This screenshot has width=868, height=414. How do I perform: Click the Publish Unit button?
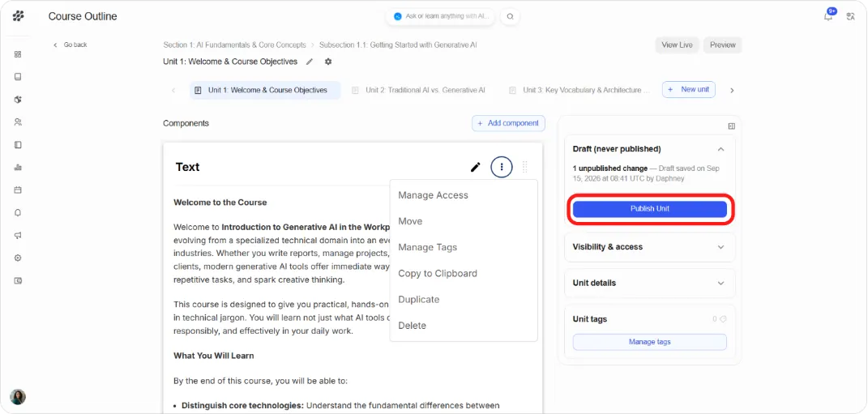(649, 209)
